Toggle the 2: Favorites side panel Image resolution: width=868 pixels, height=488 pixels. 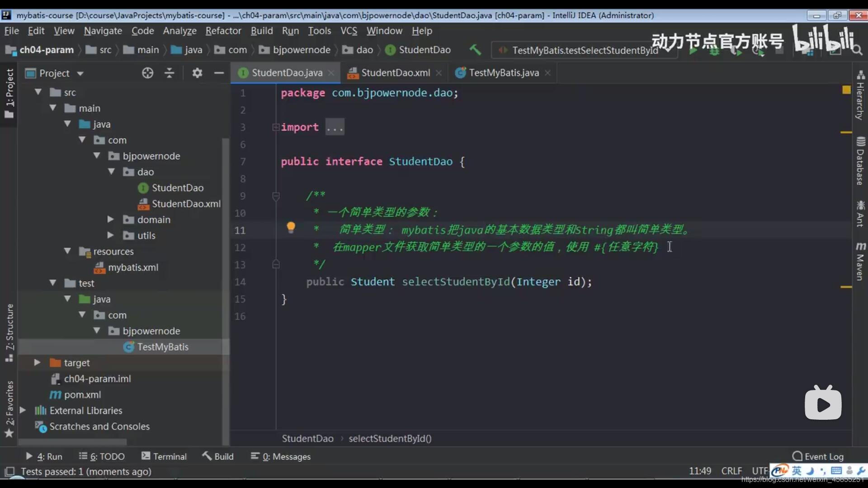point(9,409)
